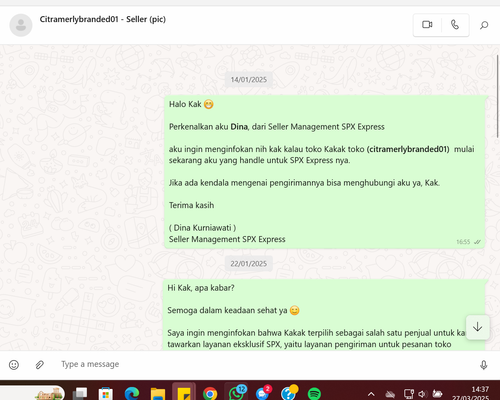Open Task View in the taskbar
The width and height of the screenshot is (500, 400).
coord(80,393)
